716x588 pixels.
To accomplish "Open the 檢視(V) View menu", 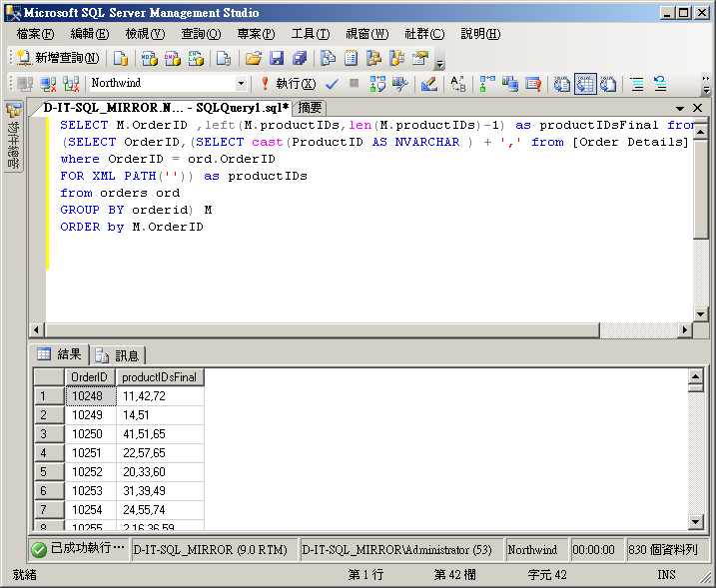I will pyautogui.click(x=145, y=34).
